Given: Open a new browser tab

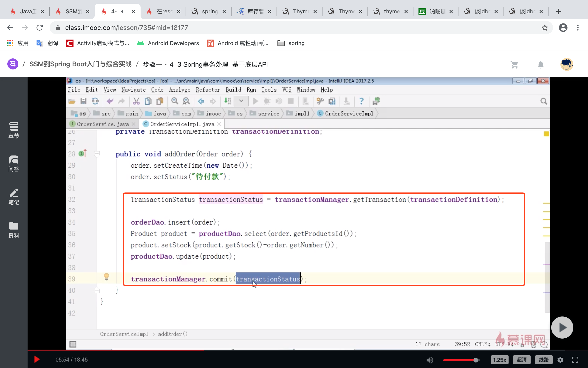Looking at the screenshot, I should (x=559, y=11).
